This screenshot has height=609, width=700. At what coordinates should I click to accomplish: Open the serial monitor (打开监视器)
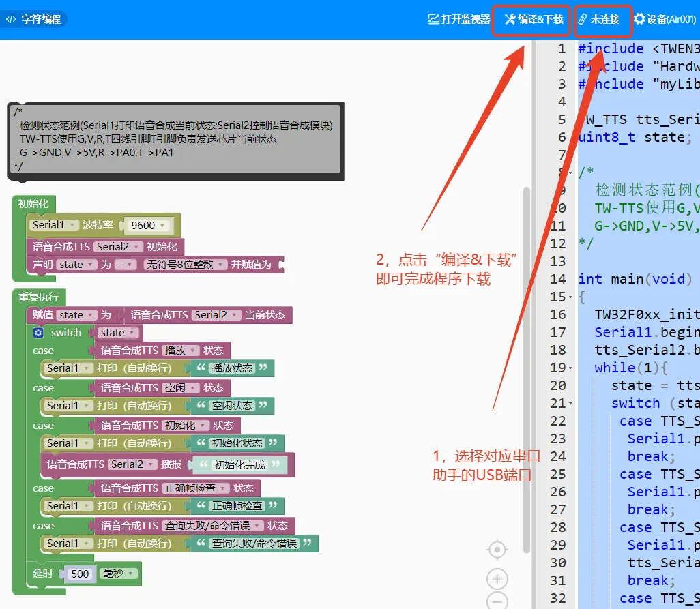coord(458,19)
